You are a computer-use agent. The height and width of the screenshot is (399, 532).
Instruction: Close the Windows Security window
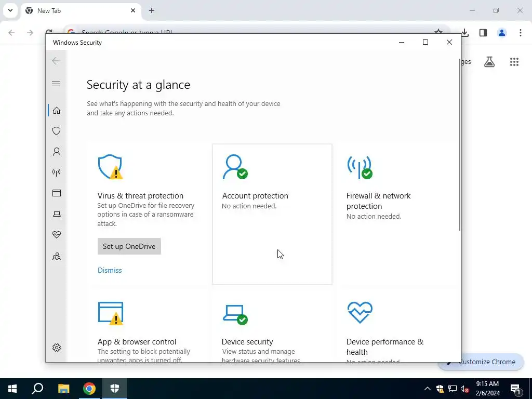point(449,42)
